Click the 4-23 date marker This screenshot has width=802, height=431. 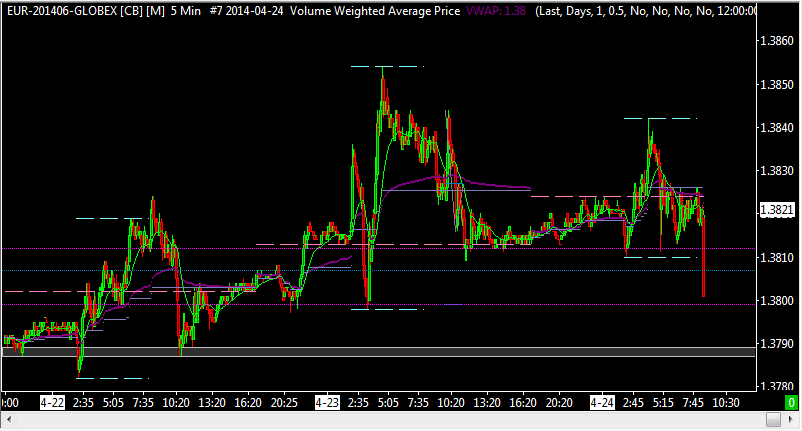(327, 403)
